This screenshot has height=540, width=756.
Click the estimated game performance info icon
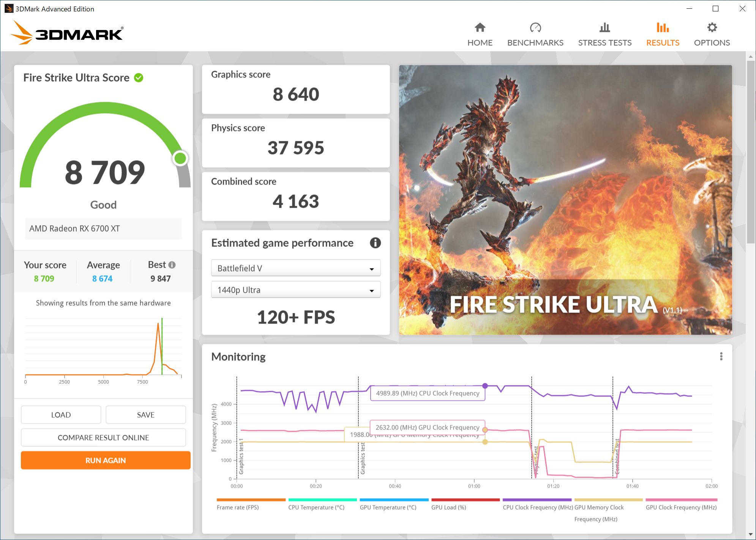point(375,243)
